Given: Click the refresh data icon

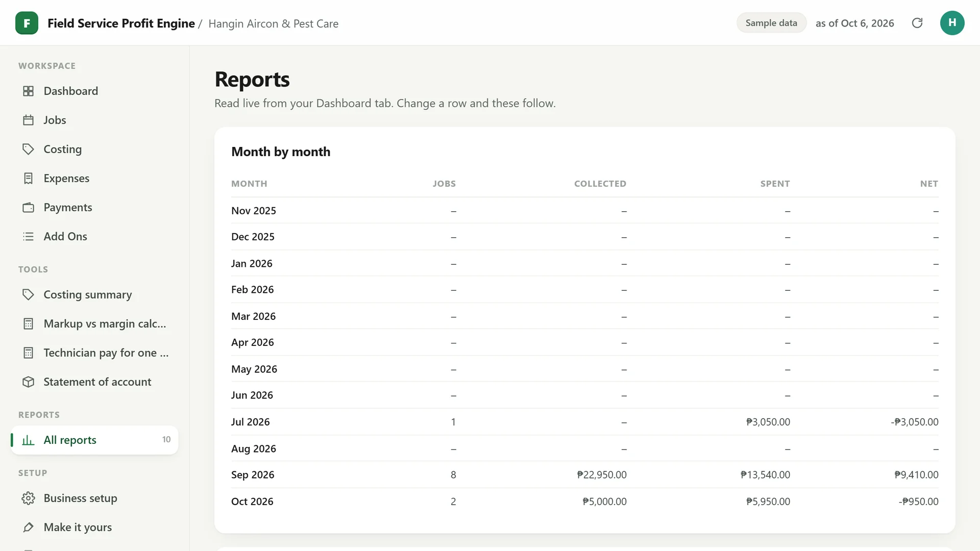Looking at the screenshot, I should click(917, 23).
